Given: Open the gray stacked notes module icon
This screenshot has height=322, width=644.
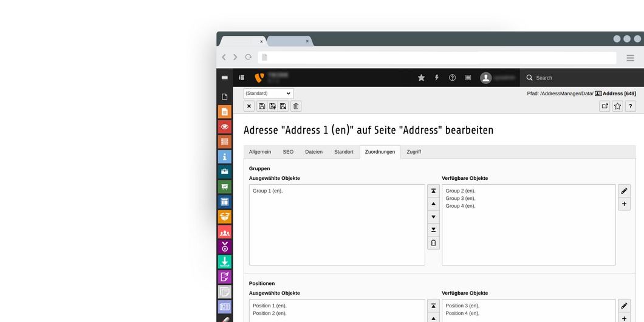Looking at the screenshot, I should pos(225,292).
